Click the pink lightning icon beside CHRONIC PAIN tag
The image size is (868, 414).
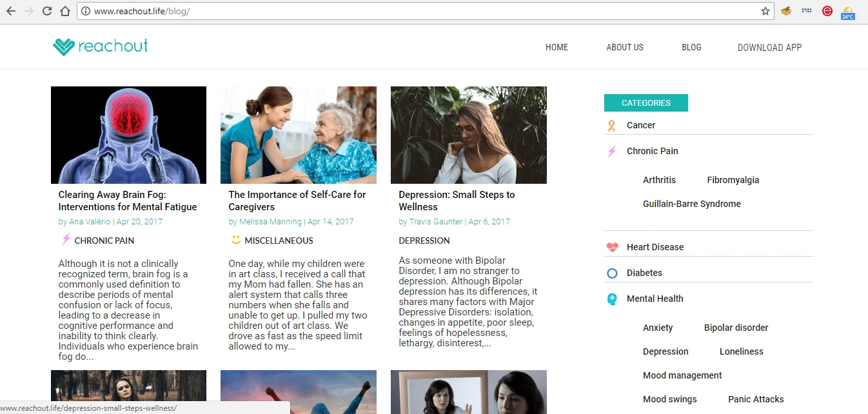64,239
